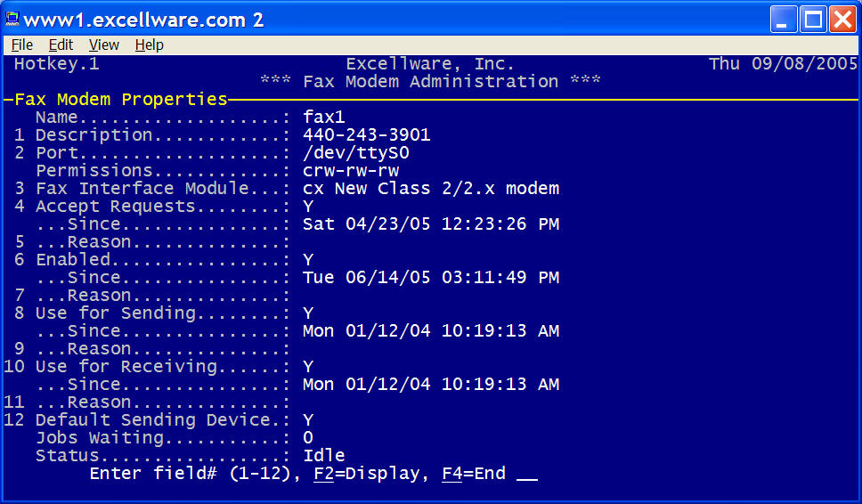862x504 pixels.
Task: Click the F4=End hotkey label
Action: click(x=474, y=473)
